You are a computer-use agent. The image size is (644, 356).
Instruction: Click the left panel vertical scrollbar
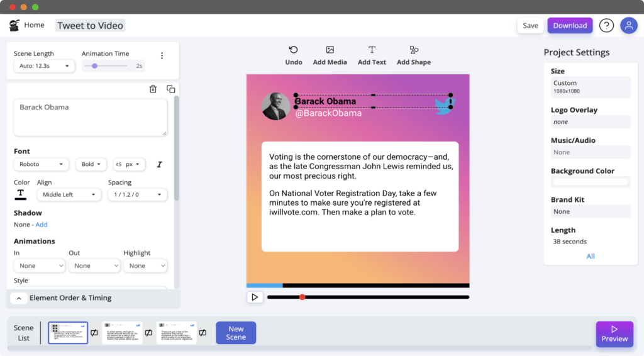177,148
